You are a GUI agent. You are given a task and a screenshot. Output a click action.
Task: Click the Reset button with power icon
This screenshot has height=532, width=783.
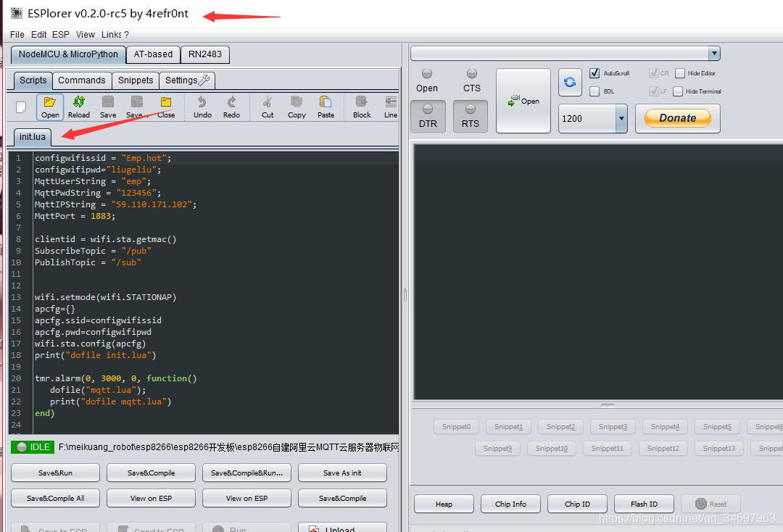click(710, 504)
